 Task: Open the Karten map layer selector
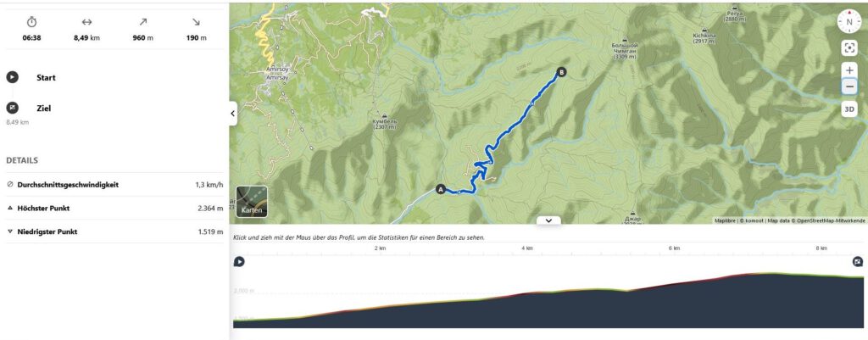(x=252, y=202)
